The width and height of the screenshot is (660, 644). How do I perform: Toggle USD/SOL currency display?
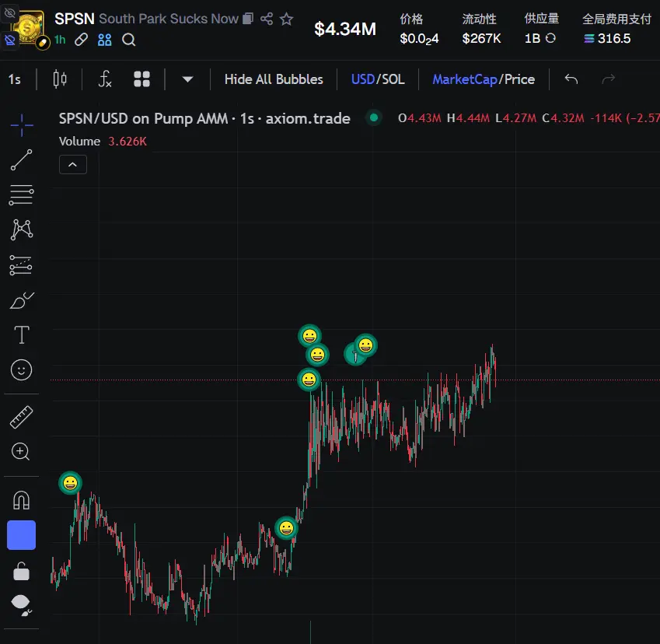pyautogui.click(x=378, y=79)
